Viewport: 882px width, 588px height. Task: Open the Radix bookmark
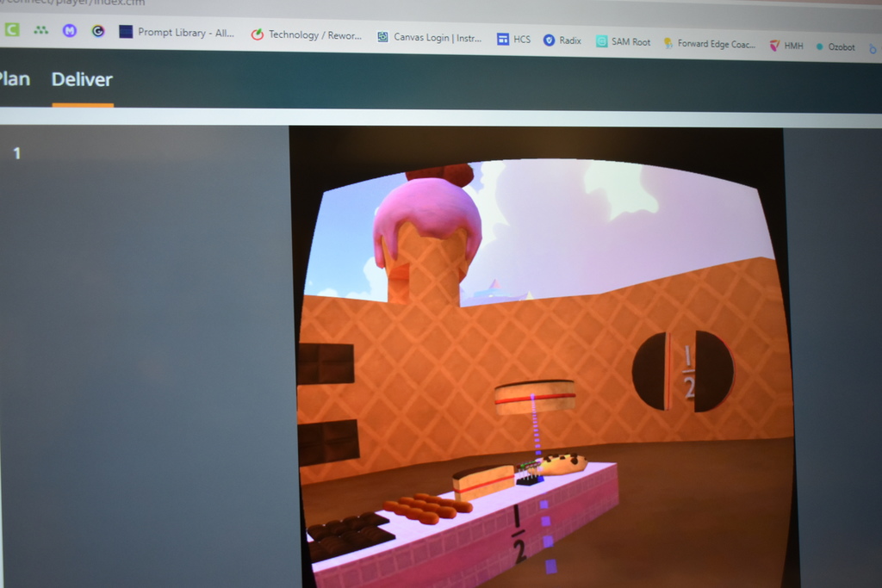(x=562, y=40)
